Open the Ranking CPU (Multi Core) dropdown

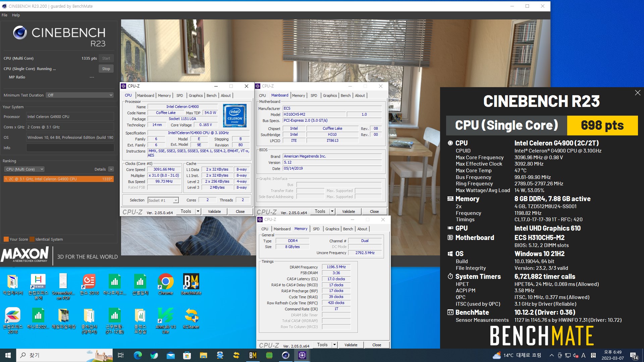[x=24, y=169]
